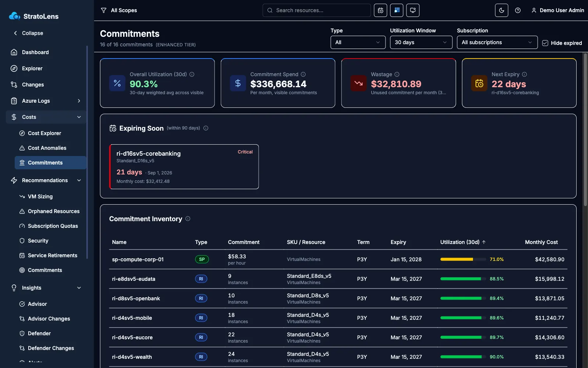
Task: Click info icon beside Commitment Inventory
Action: coord(188,219)
